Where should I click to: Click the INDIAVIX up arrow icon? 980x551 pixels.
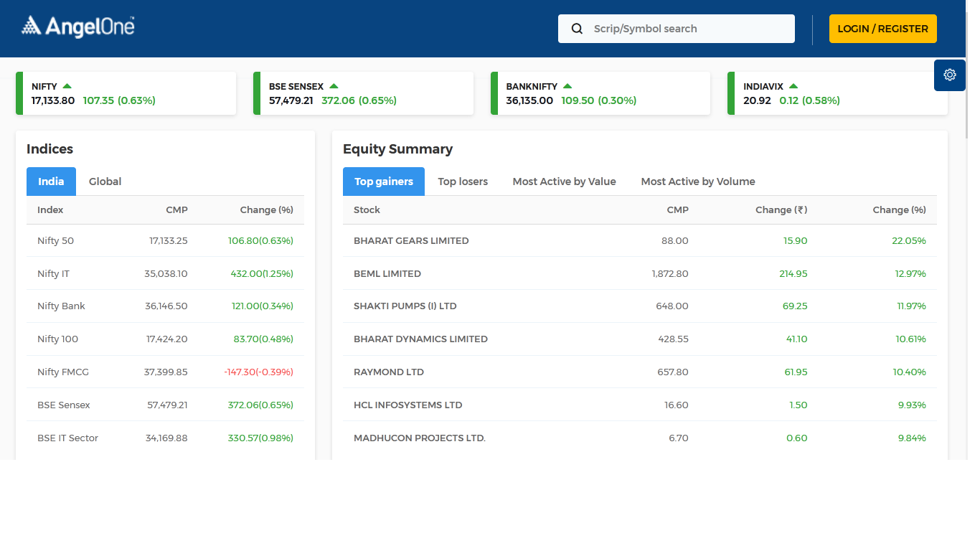[x=793, y=86]
